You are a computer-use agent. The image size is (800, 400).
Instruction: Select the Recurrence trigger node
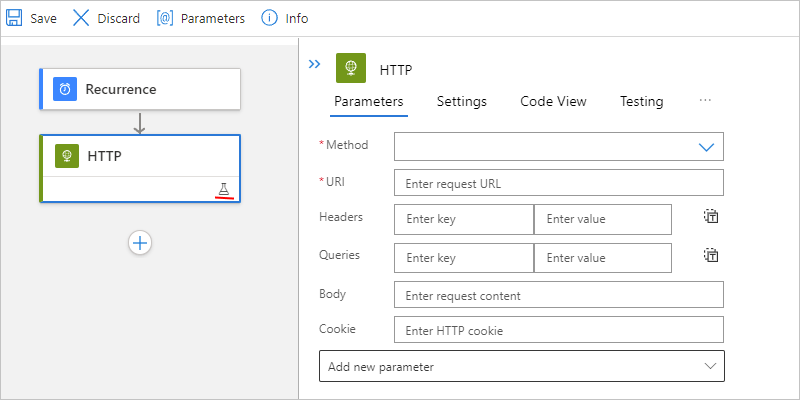(x=140, y=89)
